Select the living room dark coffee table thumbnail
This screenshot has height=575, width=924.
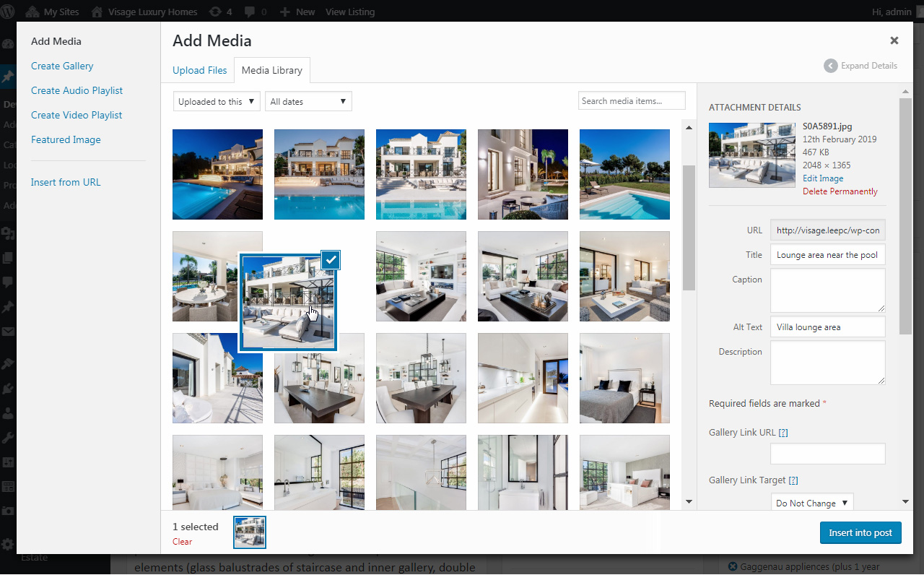[523, 276]
